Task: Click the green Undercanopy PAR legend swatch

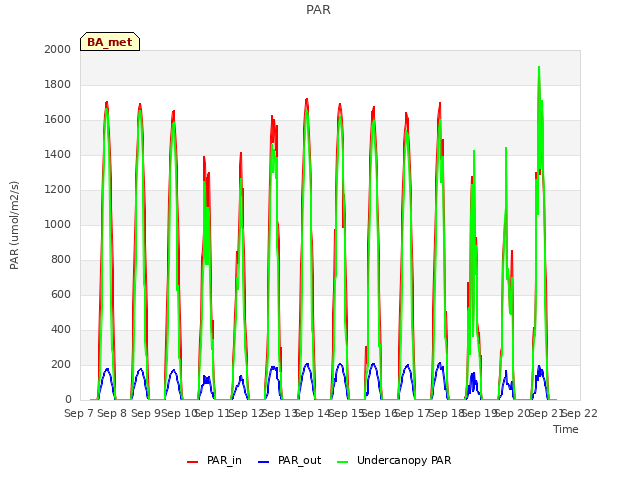Action: coord(342,462)
